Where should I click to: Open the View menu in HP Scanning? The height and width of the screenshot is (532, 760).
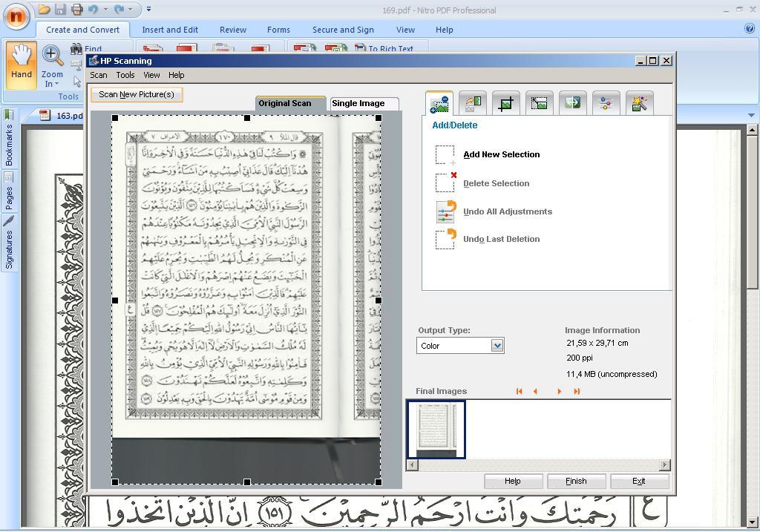pyautogui.click(x=151, y=75)
